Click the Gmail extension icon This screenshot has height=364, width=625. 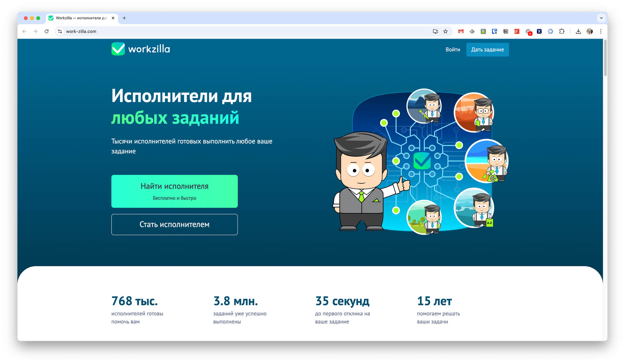point(461,31)
